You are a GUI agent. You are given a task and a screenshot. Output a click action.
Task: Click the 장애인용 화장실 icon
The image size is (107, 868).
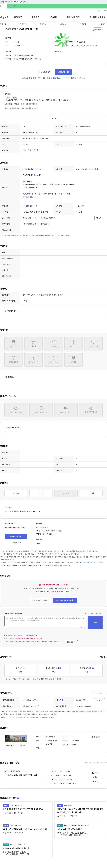click(66, 410)
